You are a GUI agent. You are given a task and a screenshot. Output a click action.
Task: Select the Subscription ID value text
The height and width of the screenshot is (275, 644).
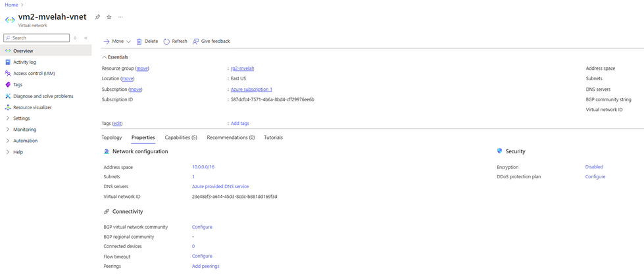pos(273,99)
